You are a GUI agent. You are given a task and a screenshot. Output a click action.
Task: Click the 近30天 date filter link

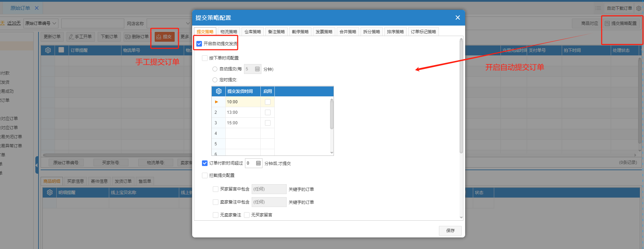[14, 23]
